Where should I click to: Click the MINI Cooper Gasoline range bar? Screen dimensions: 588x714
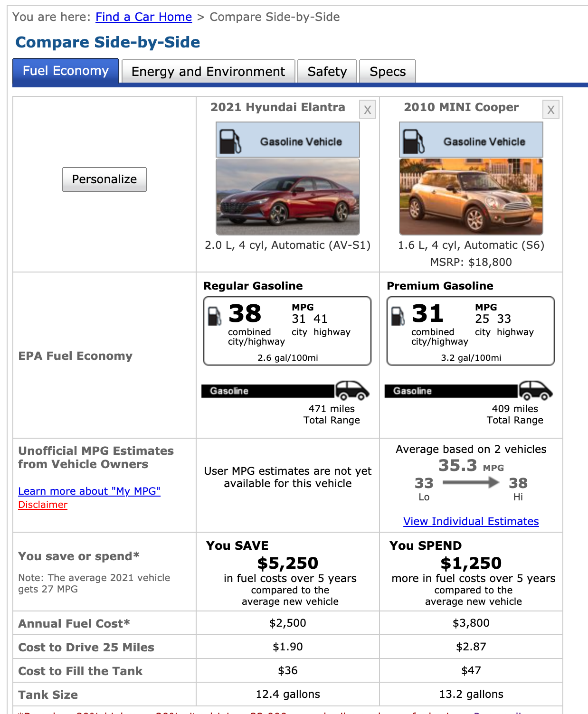pos(451,391)
